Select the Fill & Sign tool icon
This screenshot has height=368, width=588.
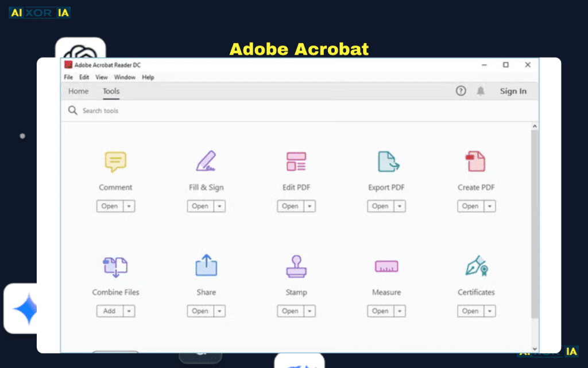206,161
